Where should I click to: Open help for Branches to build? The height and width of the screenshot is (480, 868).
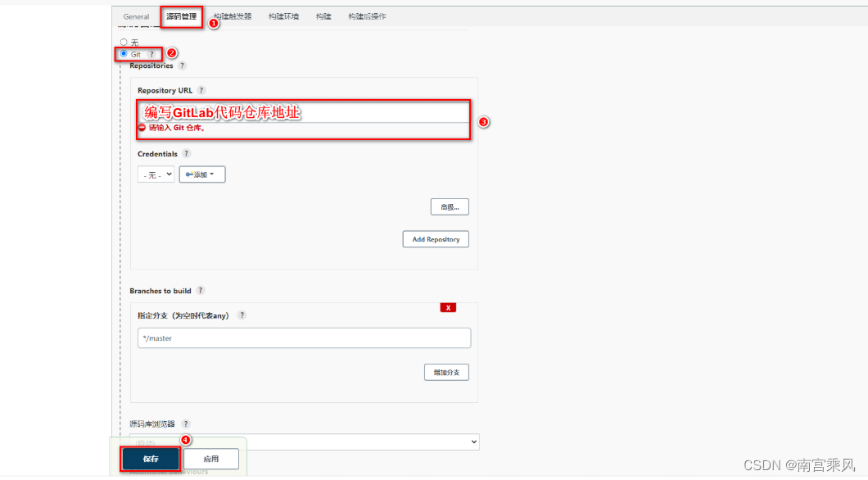tap(201, 291)
